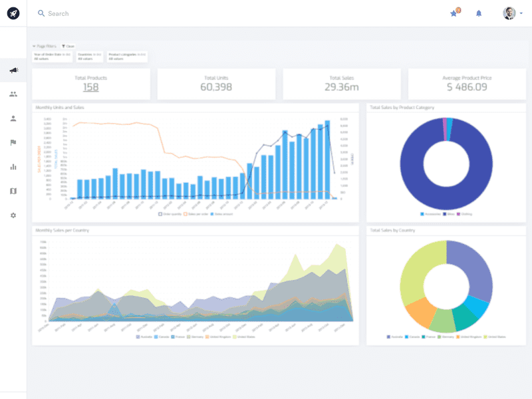Click the tallest blue bar in monthly chart
This screenshot has height=399, width=532.
tap(327, 160)
